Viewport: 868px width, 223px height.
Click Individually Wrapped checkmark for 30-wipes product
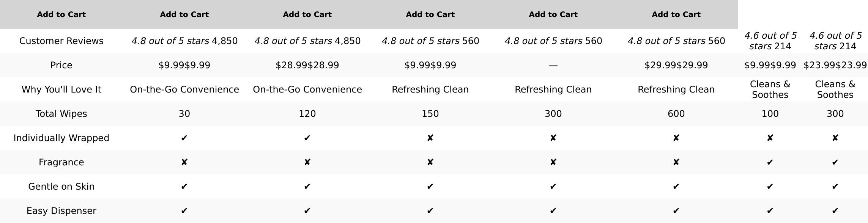pos(184,138)
